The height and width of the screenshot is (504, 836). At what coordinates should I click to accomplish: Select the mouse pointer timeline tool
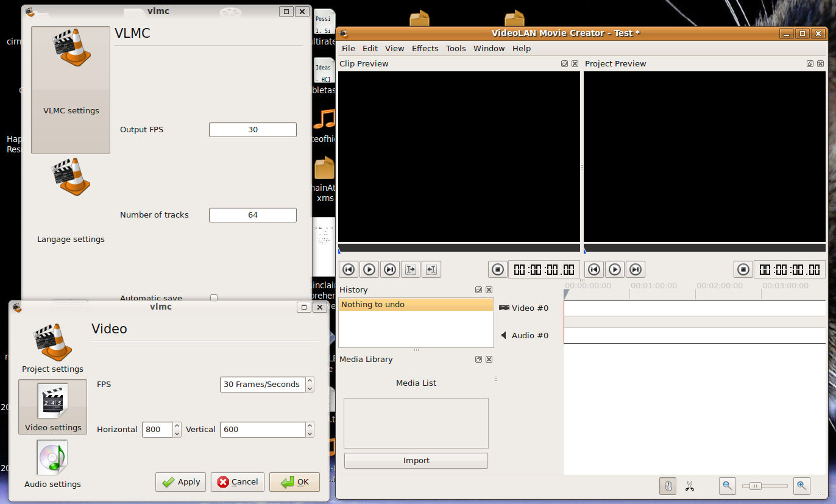click(x=668, y=486)
